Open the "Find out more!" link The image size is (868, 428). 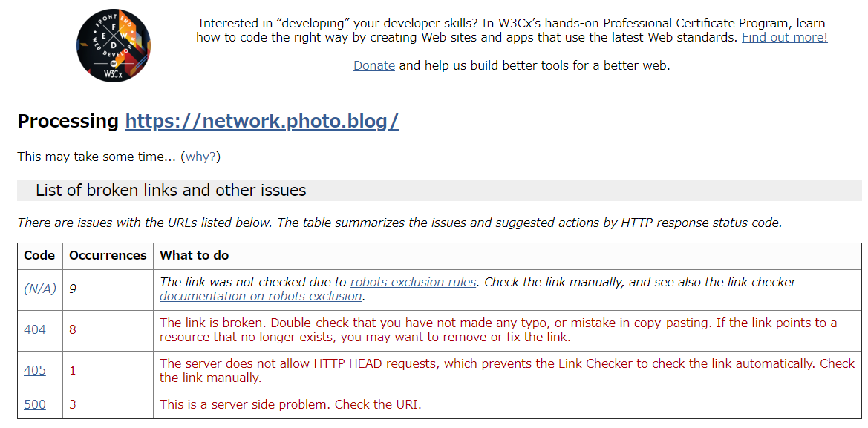pos(784,37)
